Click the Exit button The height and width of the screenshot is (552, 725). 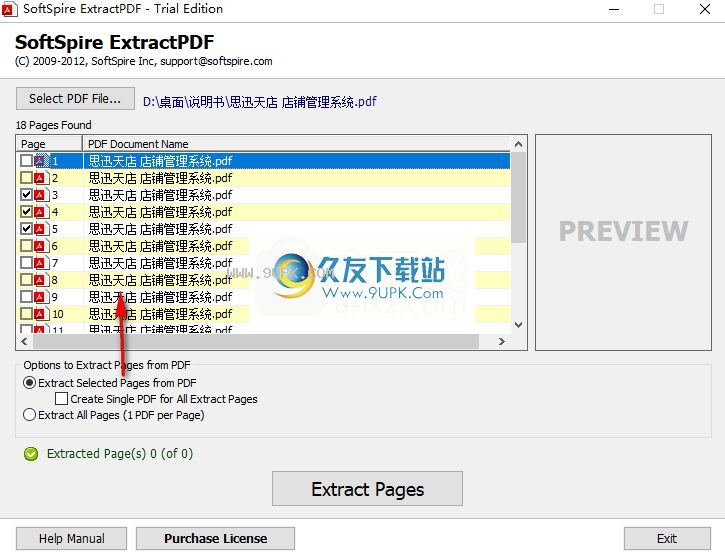coord(667,539)
